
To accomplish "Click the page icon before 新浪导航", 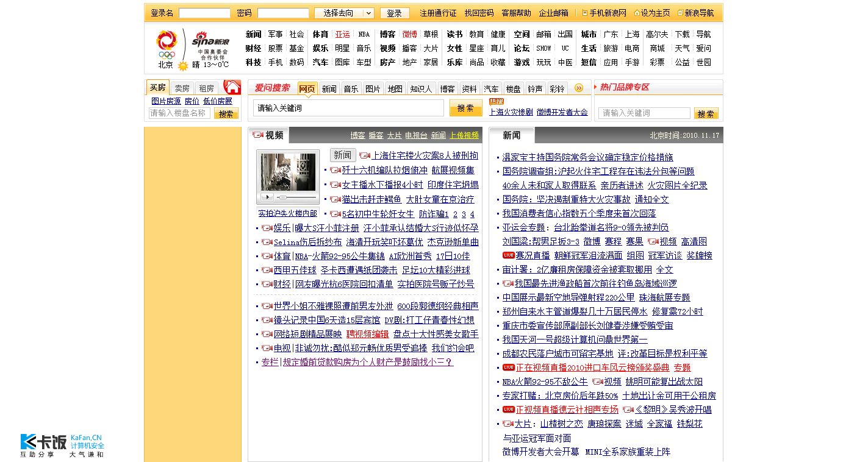I will click(x=680, y=13).
